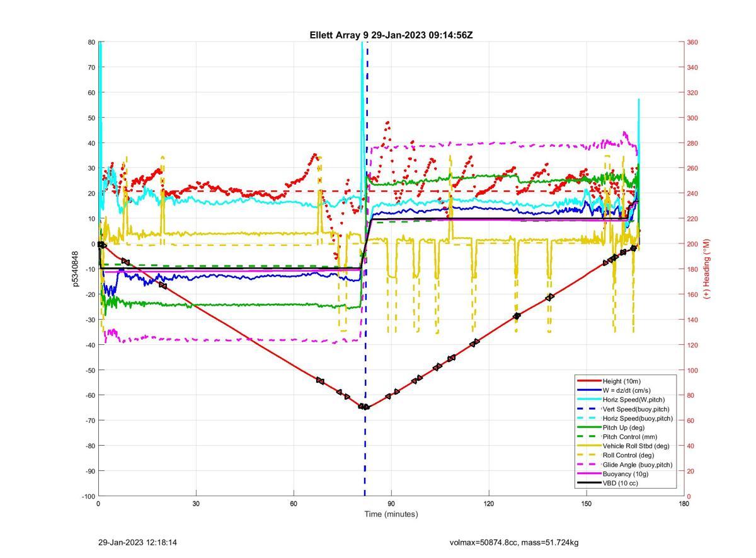This screenshot has height=558, width=756.
Task: Click the 'Time (minutes)' x-axis label
Action: 391,514
